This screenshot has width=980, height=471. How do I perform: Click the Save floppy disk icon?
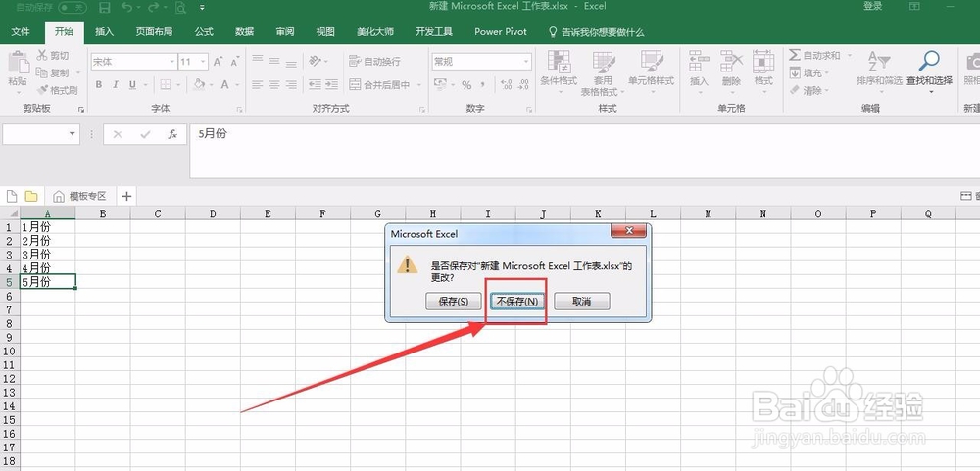tap(105, 8)
